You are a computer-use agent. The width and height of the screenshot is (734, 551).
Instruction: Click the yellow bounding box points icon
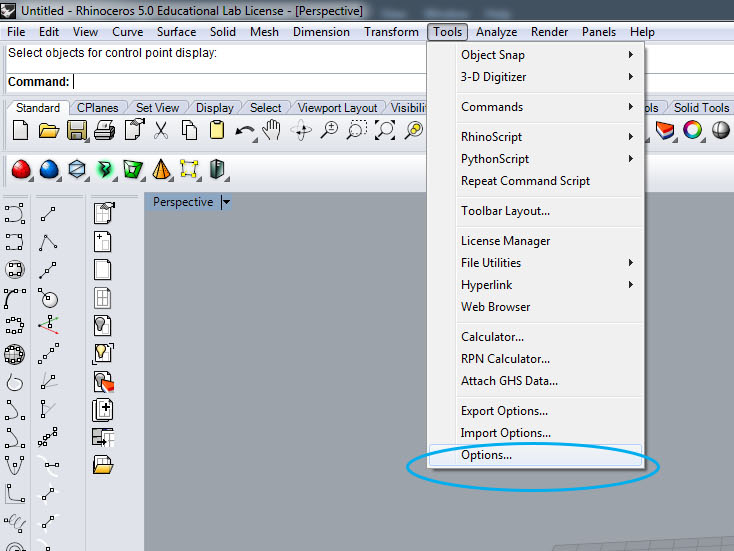coord(189,169)
